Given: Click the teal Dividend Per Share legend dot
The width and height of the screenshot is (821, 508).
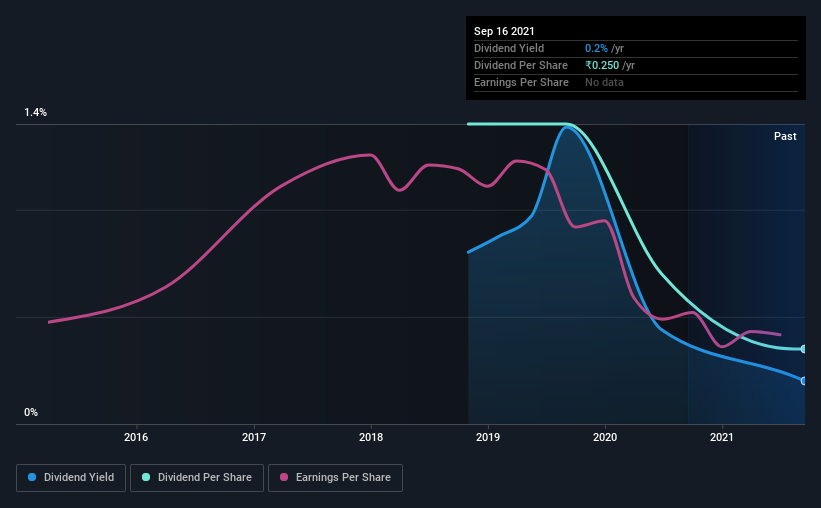Looking at the screenshot, I should (146, 477).
